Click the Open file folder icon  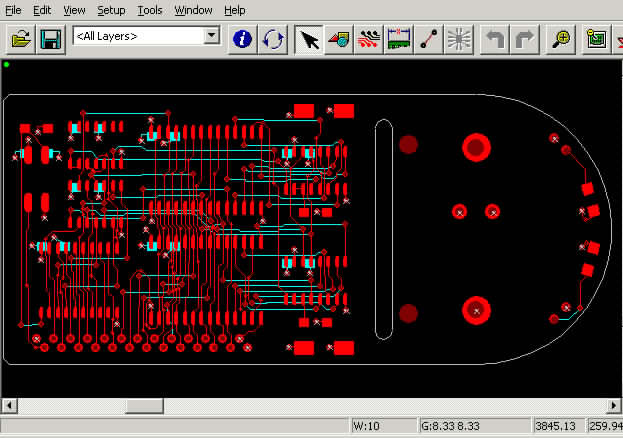pyautogui.click(x=21, y=39)
